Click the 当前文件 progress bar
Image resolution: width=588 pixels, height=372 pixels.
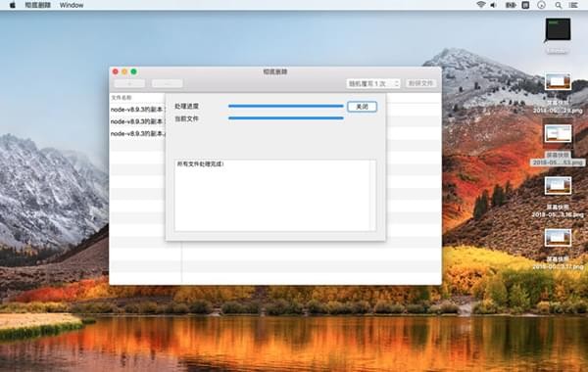point(286,118)
